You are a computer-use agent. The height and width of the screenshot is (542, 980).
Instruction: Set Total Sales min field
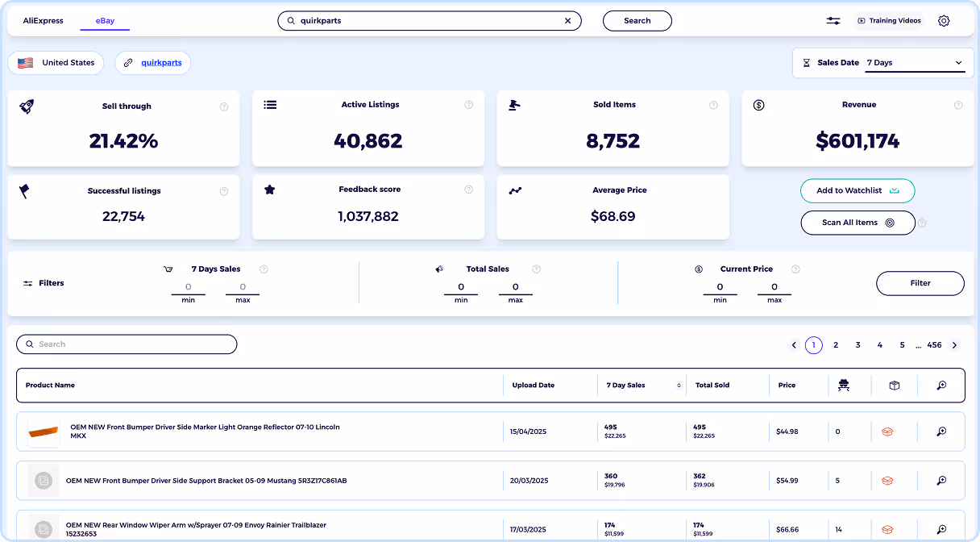click(461, 287)
